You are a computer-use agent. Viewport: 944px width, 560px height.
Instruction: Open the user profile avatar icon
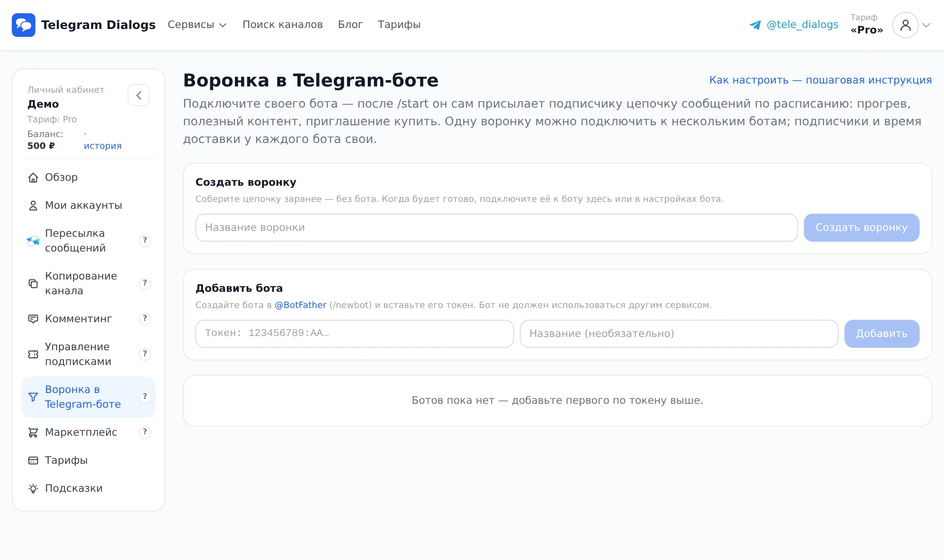pyautogui.click(x=905, y=25)
